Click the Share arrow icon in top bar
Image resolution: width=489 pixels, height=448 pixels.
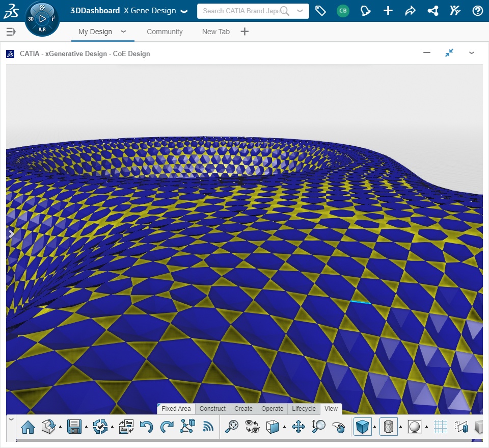[410, 11]
